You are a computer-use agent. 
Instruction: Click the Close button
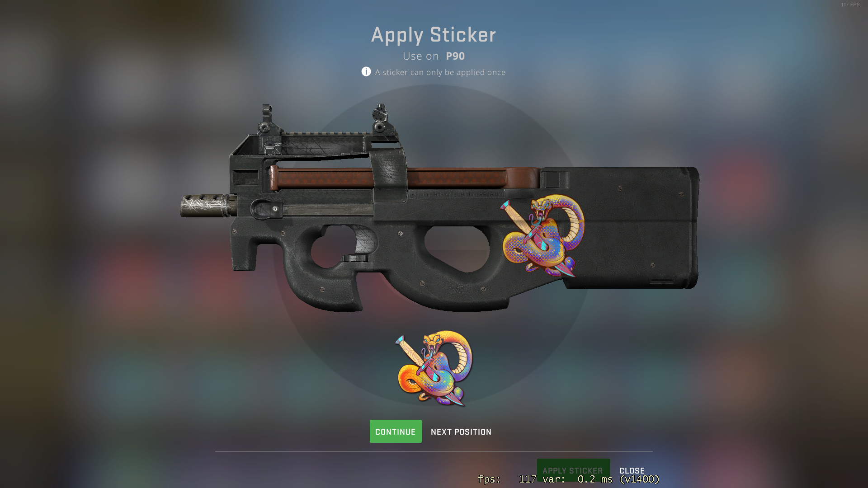tap(632, 470)
